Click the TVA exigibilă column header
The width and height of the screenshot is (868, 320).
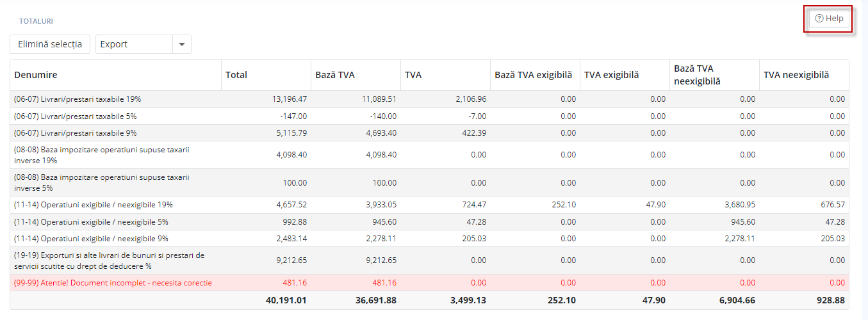(611, 75)
